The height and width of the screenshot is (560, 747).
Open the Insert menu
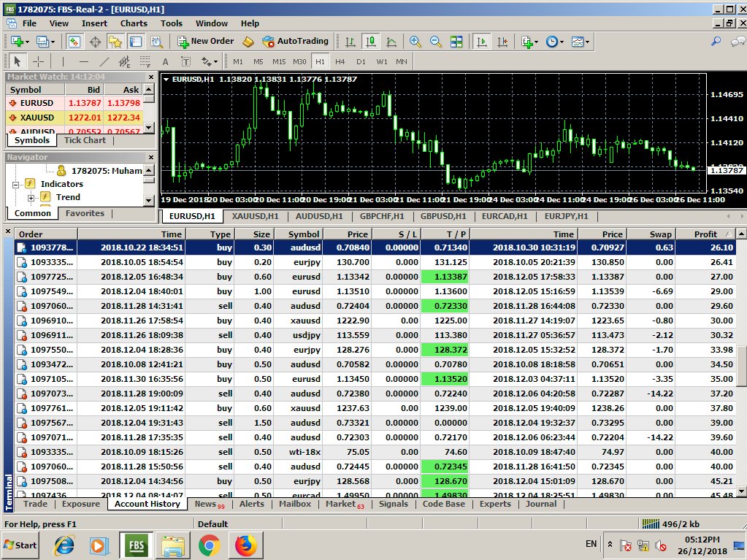[x=94, y=23]
